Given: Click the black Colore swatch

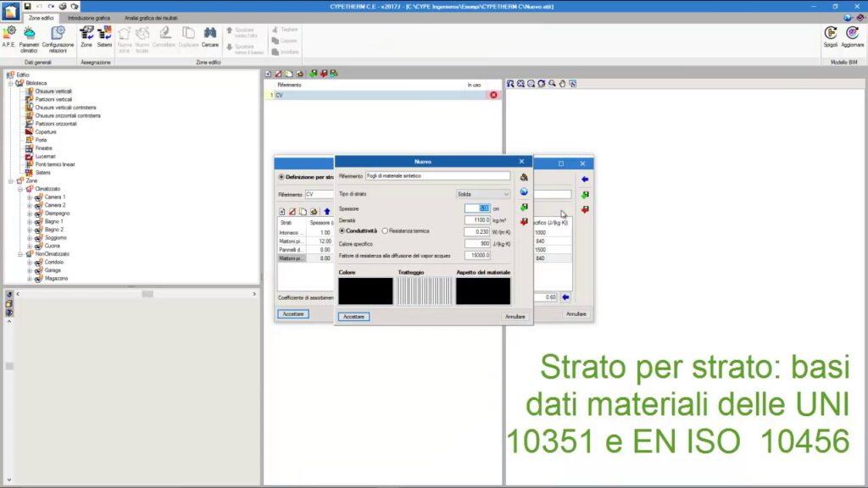Looking at the screenshot, I should [365, 291].
